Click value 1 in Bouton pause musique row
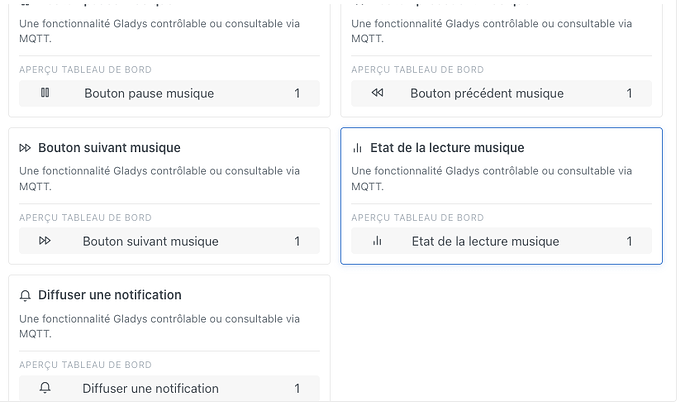The width and height of the screenshot is (690, 410). click(297, 93)
